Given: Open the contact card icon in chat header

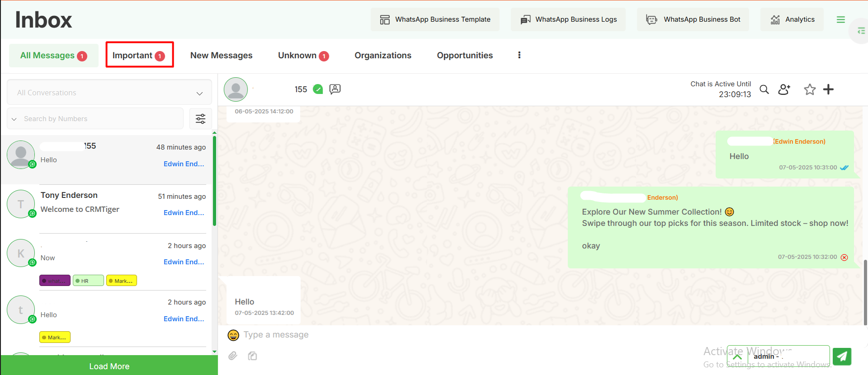Looking at the screenshot, I should pos(335,89).
